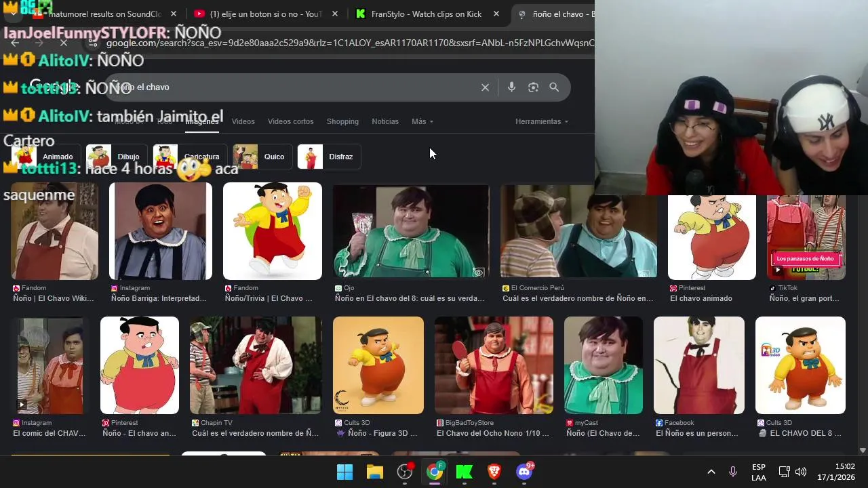
Task: Filter images by Disfraz chip
Action: [x=329, y=157]
